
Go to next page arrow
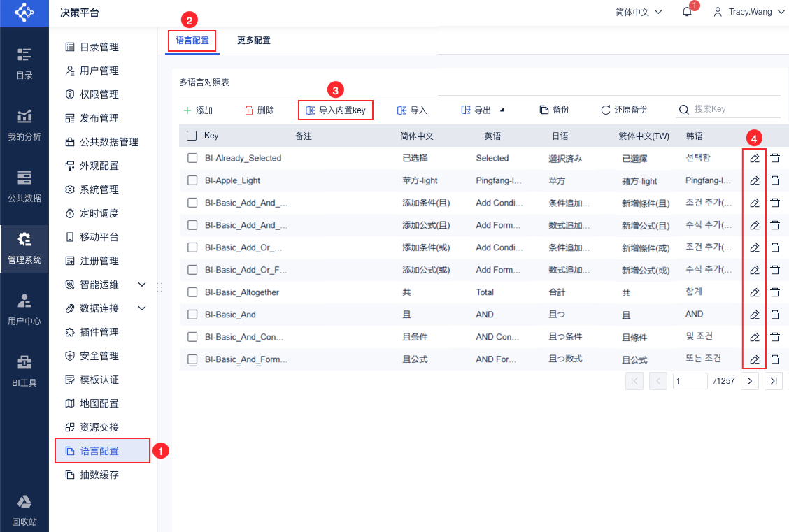click(750, 381)
